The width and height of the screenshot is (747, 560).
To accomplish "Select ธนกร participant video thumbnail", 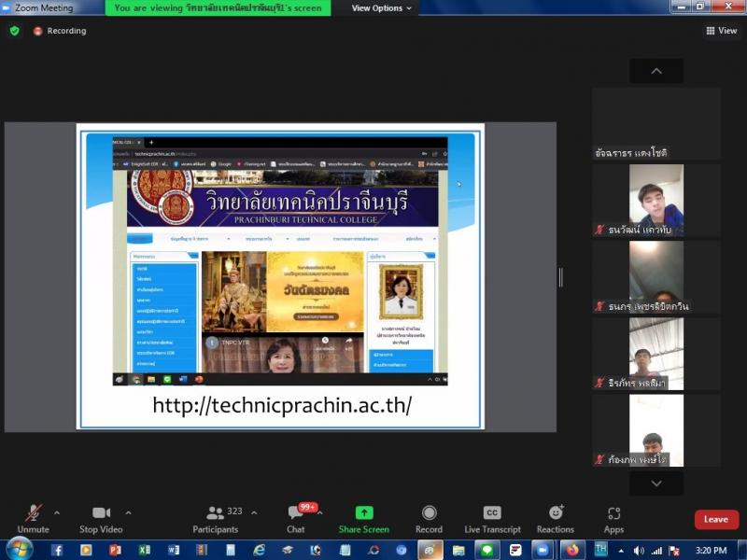I will coord(656,277).
